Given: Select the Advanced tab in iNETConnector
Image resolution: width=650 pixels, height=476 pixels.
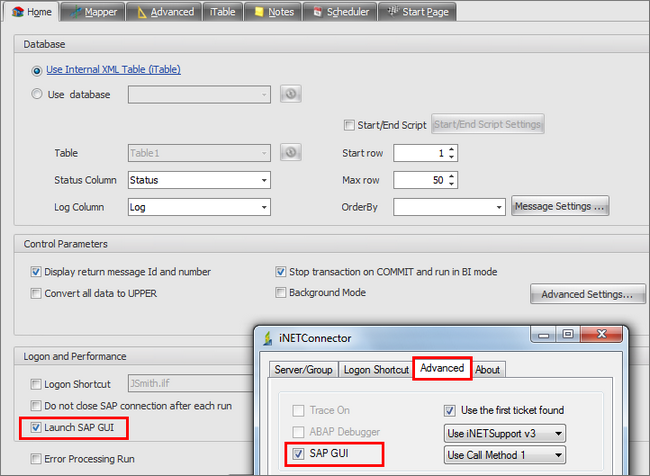Looking at the screenshot, I should tap(442, 368).
